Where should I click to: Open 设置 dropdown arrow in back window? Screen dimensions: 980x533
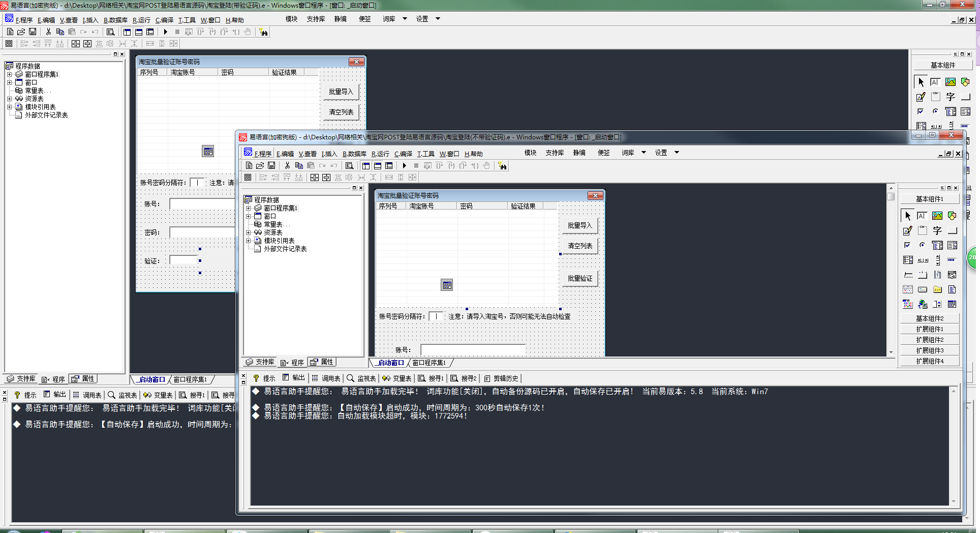(x=438, y=19)
